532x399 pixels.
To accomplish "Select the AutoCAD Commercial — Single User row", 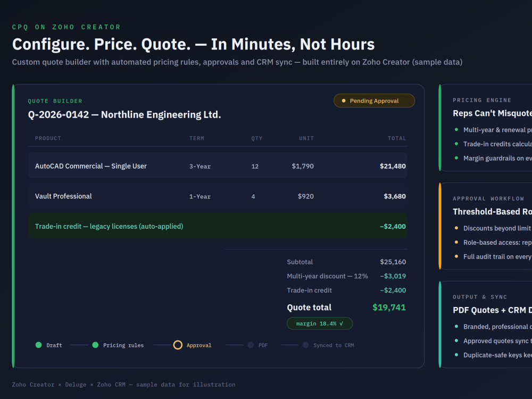I will click(x=218, y=165).
